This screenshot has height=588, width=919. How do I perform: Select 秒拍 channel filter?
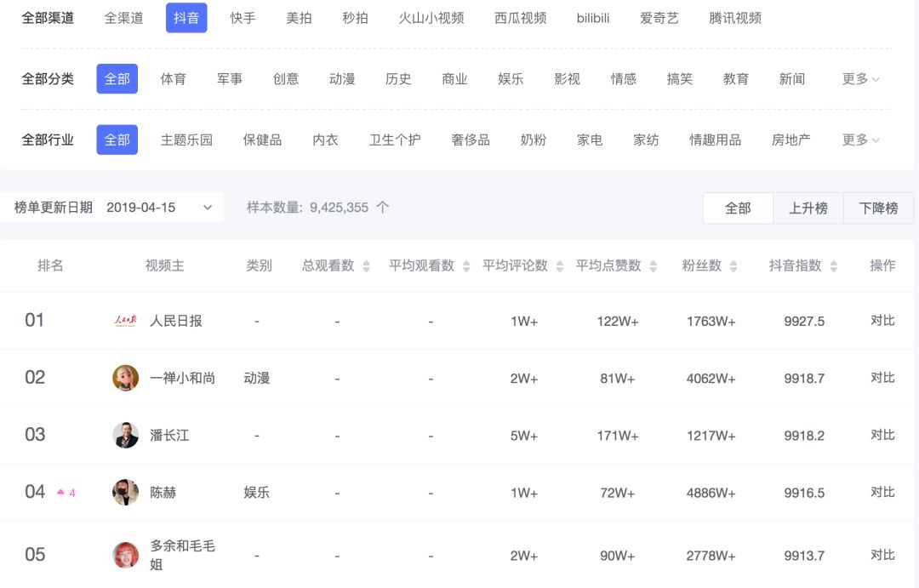pyautogui.click(x=355, y=18)
